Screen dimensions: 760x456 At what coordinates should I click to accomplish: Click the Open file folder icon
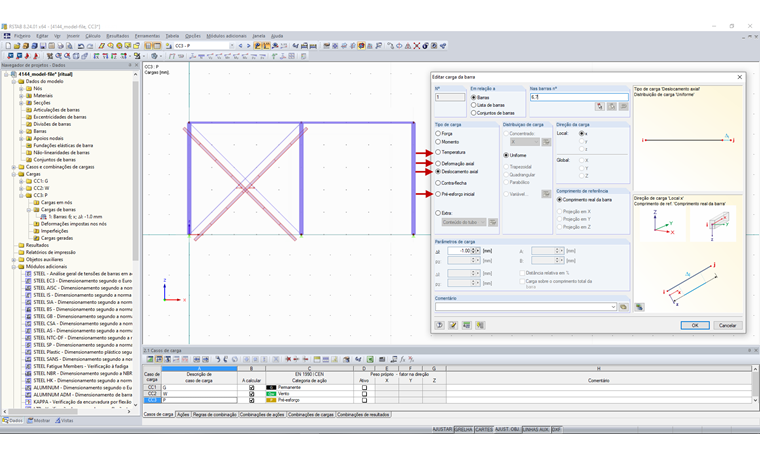[16, 46]
